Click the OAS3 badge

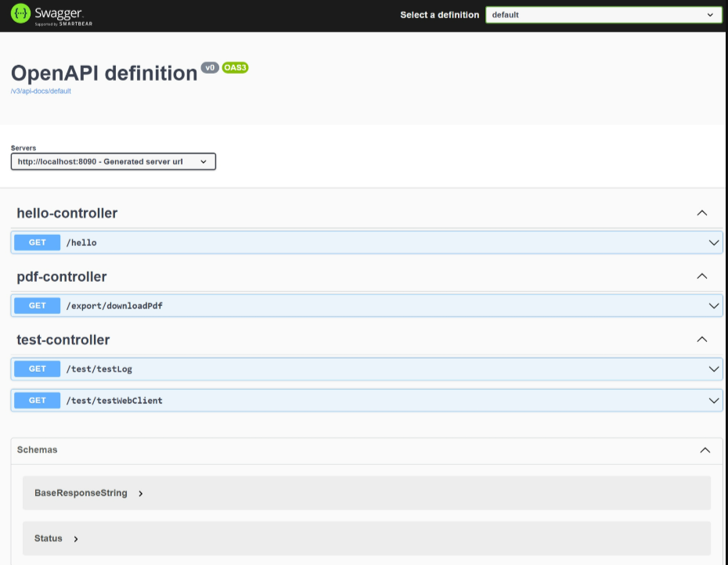tap(235, 68)
